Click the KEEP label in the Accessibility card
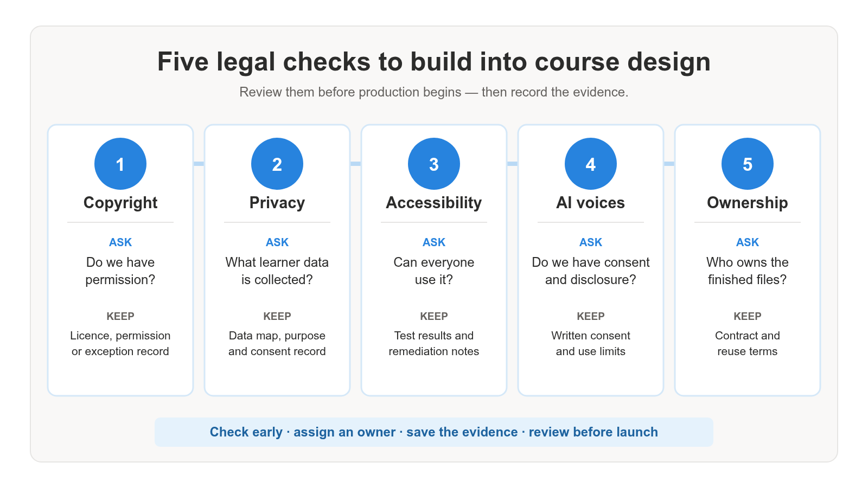The height and width of the screenshot is (488, 868). pyautogui.click(x=434, y=316)
